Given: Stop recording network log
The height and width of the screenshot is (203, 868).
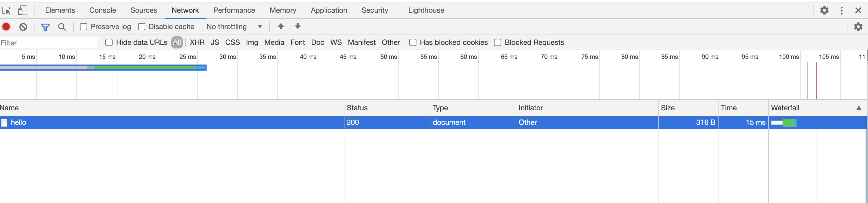Looking at the screenshot, I should tap(6, 27).
